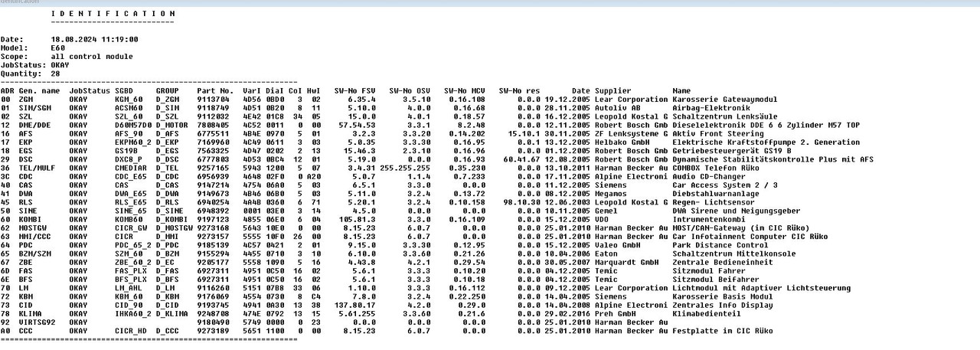Click 'SIM/SGM' in the Gen. name column
The width and height of the screenshot is (980, 350).
pos(35,108)
